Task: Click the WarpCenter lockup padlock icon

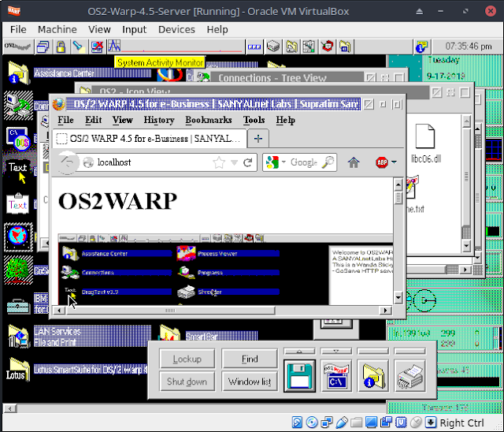Action: (x=61, y=47)
